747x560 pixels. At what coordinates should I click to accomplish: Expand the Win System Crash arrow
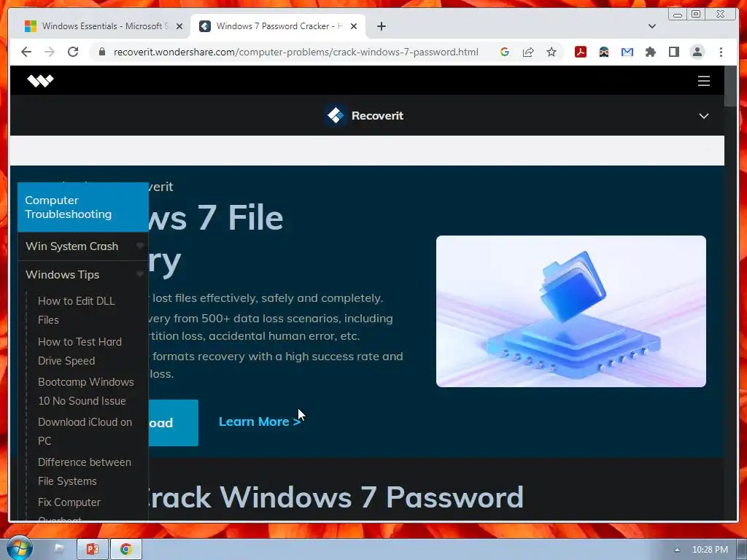point(139,246)
